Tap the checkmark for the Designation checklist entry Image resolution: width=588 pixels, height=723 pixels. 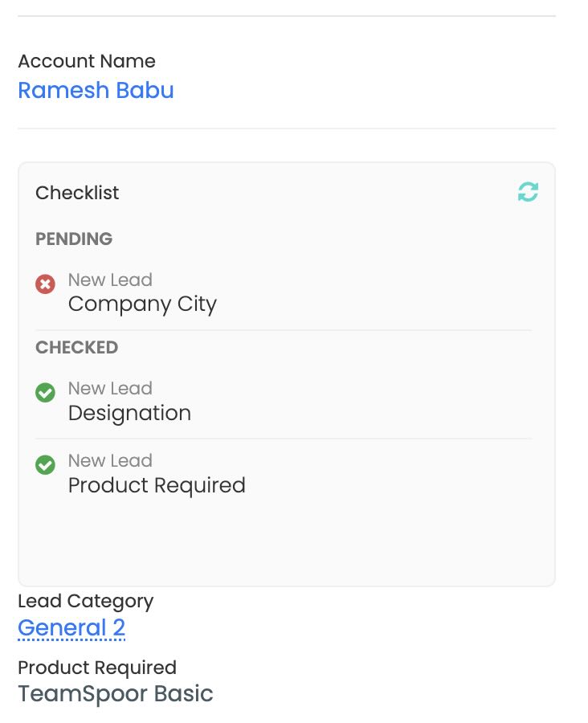[46, 392]
